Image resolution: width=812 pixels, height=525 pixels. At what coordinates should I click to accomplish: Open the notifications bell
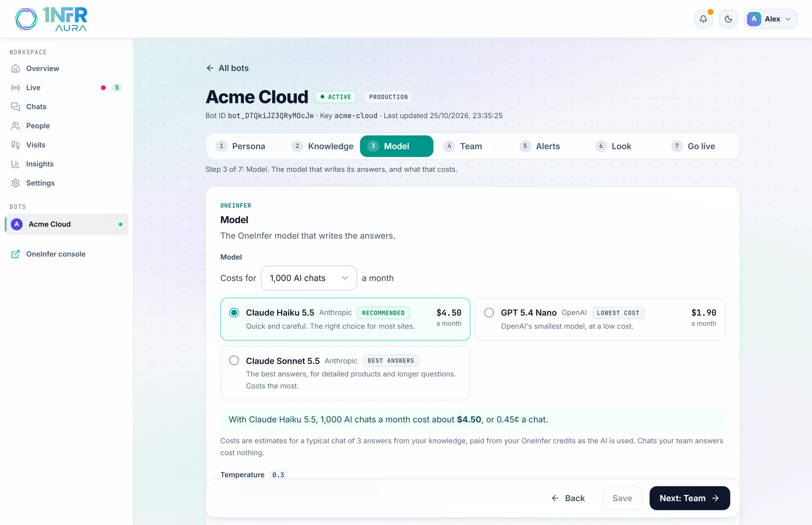703,19
